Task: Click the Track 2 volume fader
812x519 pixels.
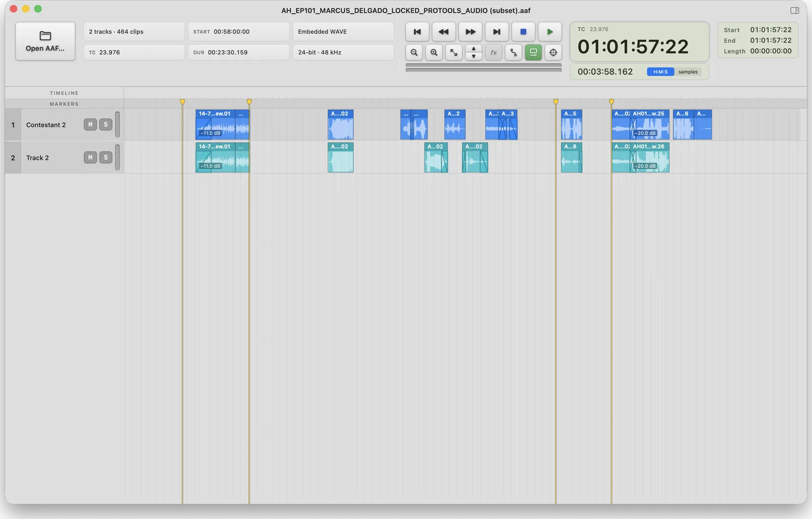Action: pyautogui.click(x=118, y=157)
